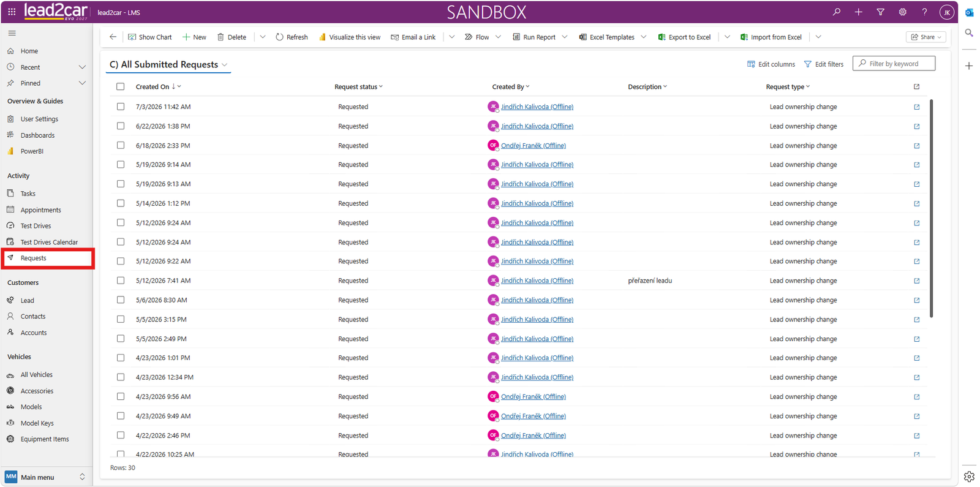Open Test Drives Calendar in sidebar

[x=48, y=243]
